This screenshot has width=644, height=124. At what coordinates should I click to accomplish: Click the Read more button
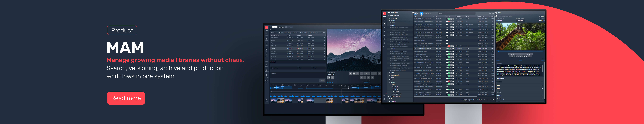[x=126, y=98]
